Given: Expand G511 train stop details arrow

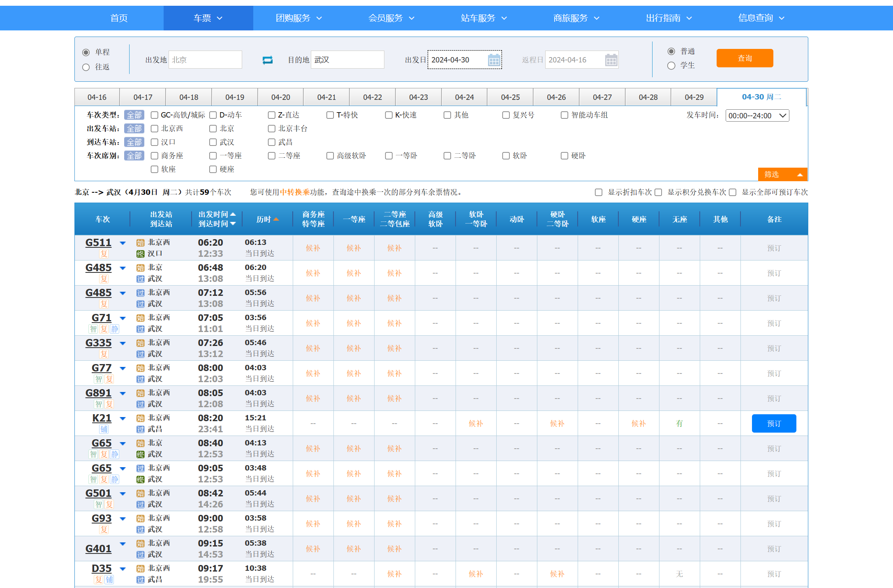Looking at the screenshot, I should coord(123,243).
